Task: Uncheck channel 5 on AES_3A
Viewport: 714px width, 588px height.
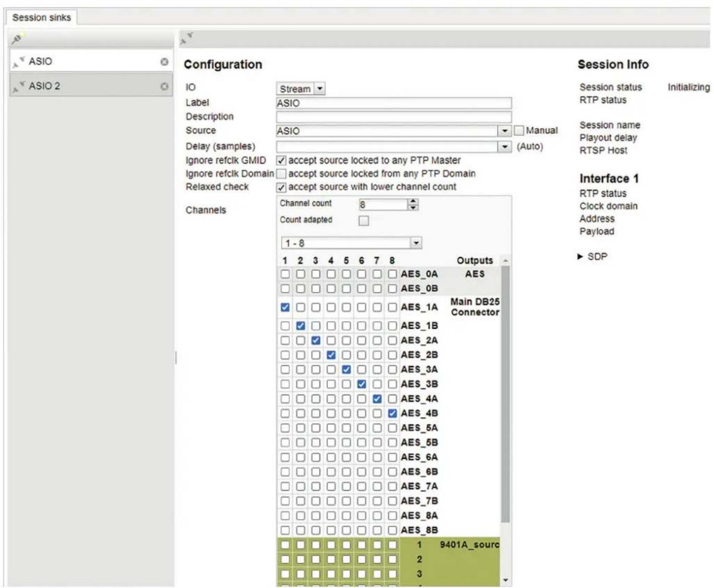Action: [347, 370]
